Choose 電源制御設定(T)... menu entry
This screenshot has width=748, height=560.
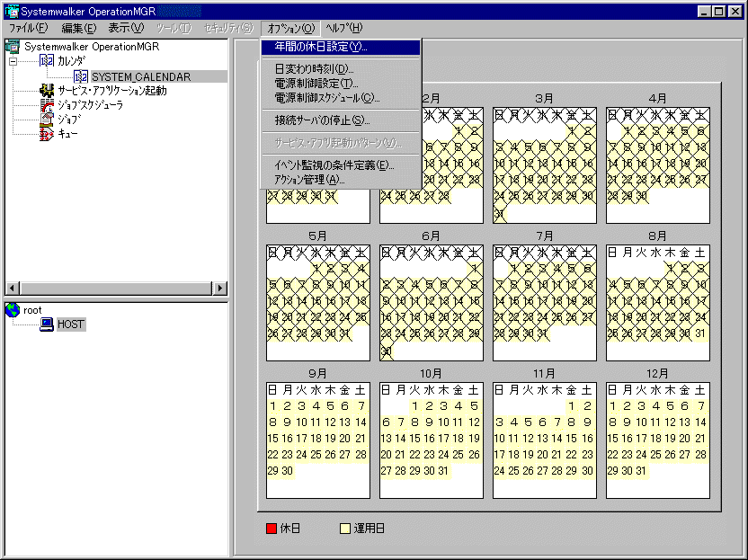(x=341, y=84)
